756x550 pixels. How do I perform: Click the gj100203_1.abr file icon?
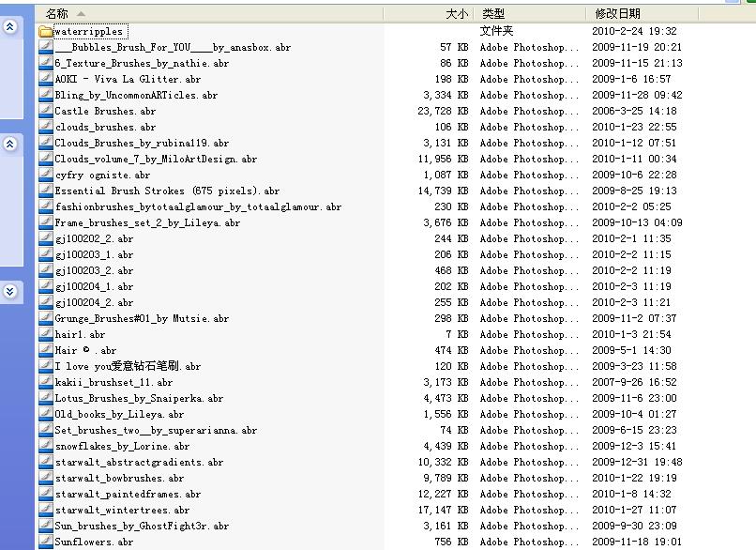(x=46, y=254)
